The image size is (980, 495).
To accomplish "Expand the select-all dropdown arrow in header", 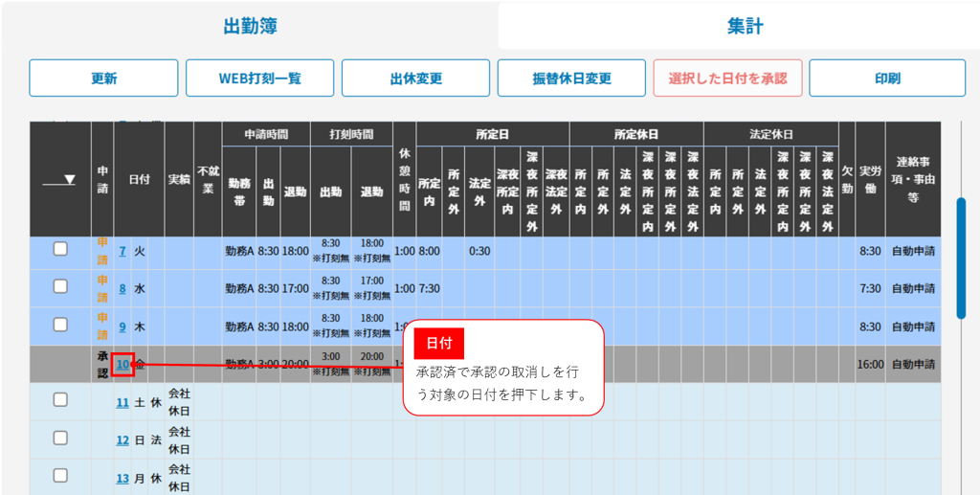I will [x=69, y=179].
